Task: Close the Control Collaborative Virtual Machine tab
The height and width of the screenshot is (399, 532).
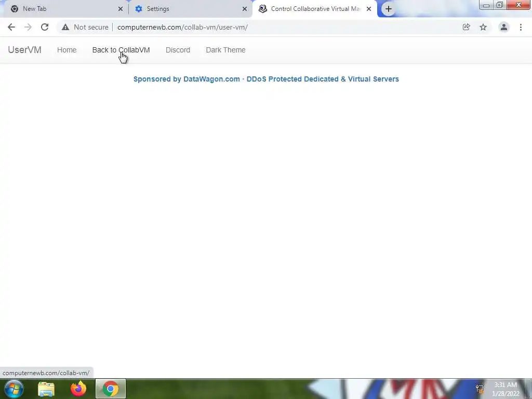Action: pyautogui.click(x=369, y=9)
